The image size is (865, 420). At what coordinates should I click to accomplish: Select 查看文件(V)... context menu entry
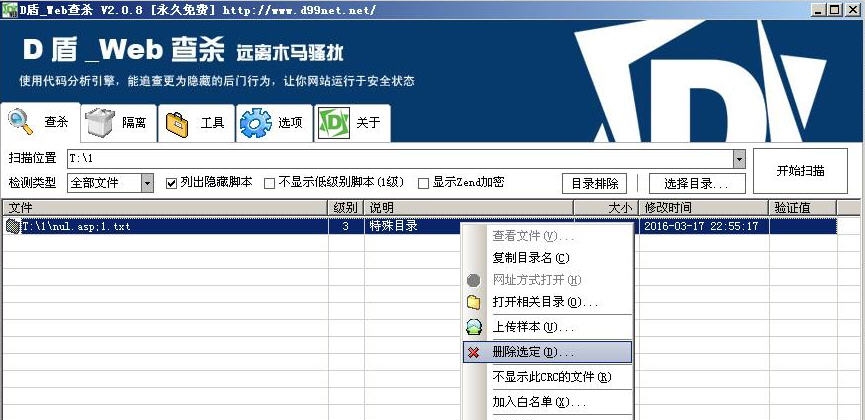tap(547, 236)
